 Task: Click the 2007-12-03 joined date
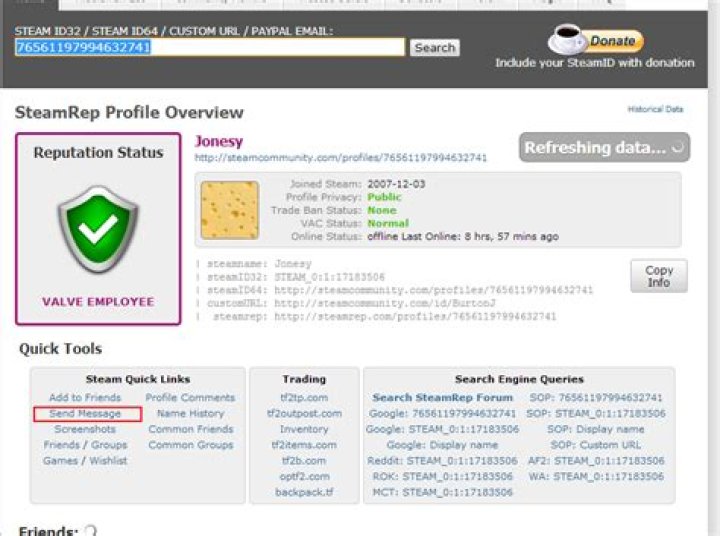pyautogui.click(x=396, y=184)
